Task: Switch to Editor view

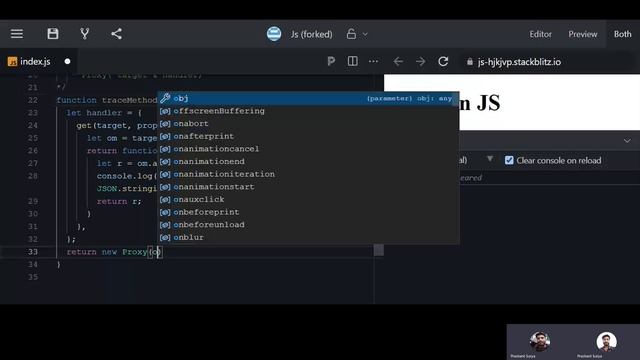Action: click(x=540, y=34)
